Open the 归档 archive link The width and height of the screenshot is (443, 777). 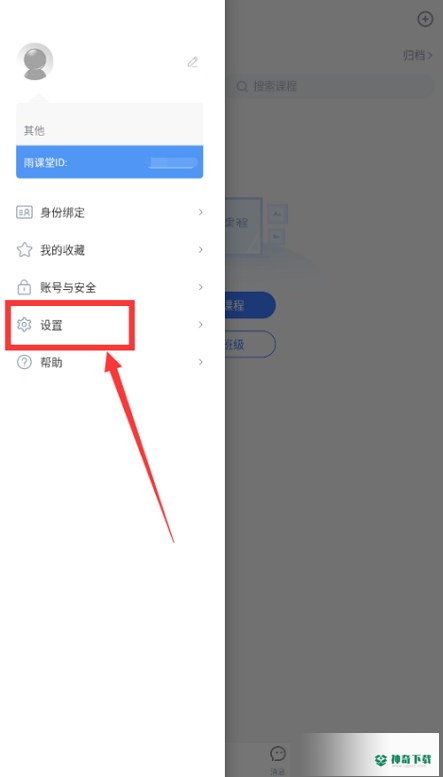[x=418, y=55]
